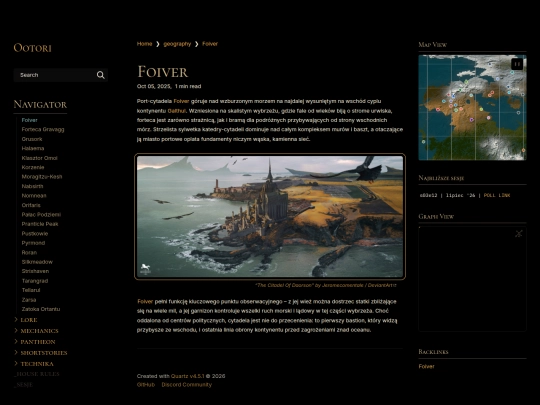Viewport: 540px width, 405px height.
Task: Open Nabsirth page in navigator
Action: coord(32,186)
